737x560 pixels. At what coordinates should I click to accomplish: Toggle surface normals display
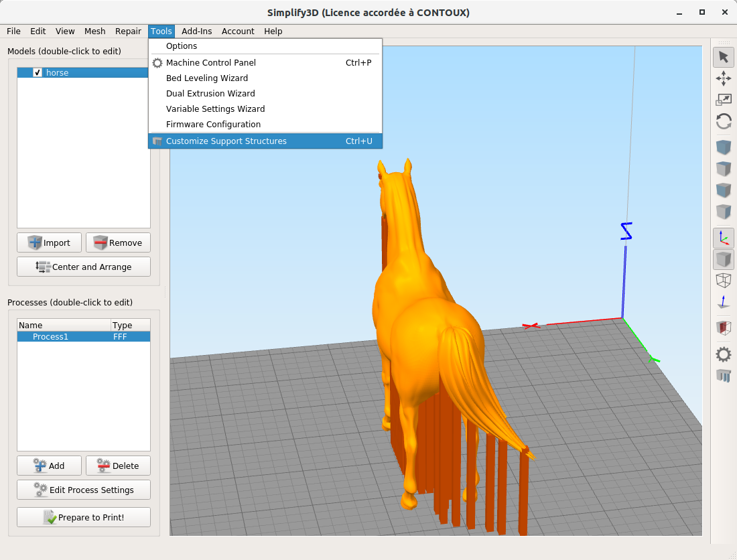point(724,302)
